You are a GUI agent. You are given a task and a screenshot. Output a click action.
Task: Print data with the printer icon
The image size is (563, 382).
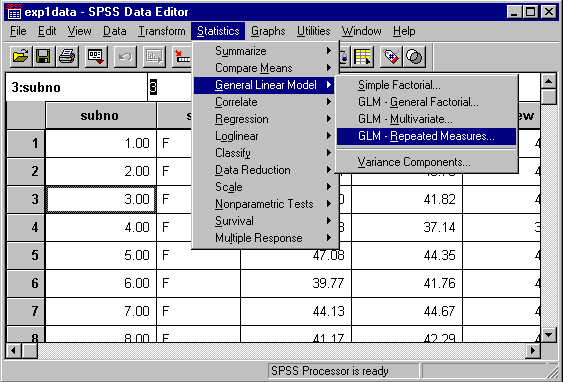pos(67,56)
